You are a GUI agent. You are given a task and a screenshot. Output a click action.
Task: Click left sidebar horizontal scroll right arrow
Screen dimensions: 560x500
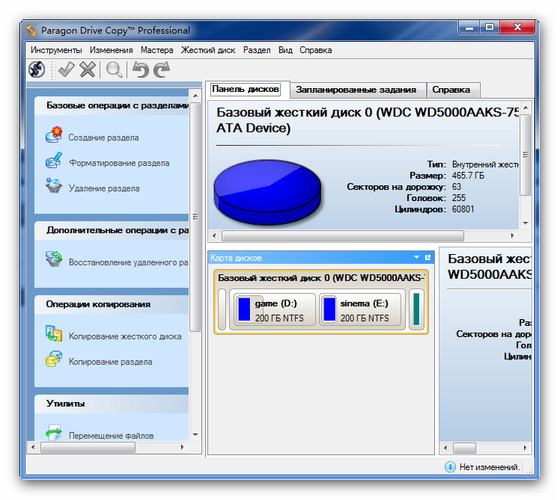[x=182, y=447]
